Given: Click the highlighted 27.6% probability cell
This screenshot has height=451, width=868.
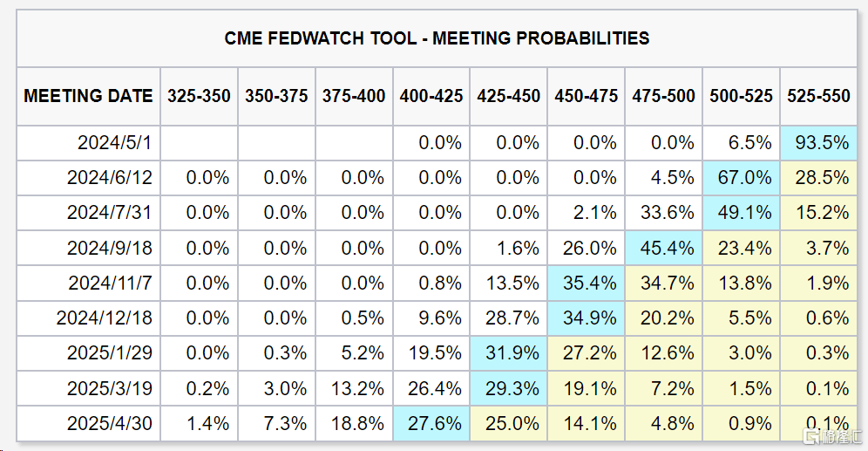Looking at the screenshot, I should click(431, 424).
